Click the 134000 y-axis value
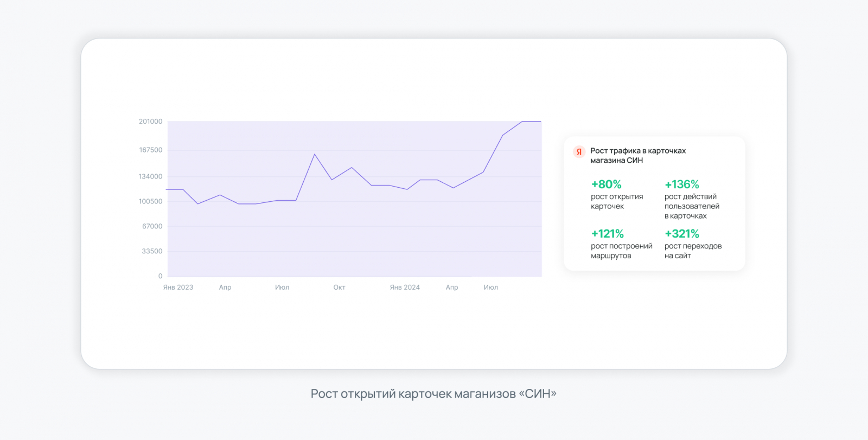The height and width of the screenshot is (440, 868). (150, 176)
